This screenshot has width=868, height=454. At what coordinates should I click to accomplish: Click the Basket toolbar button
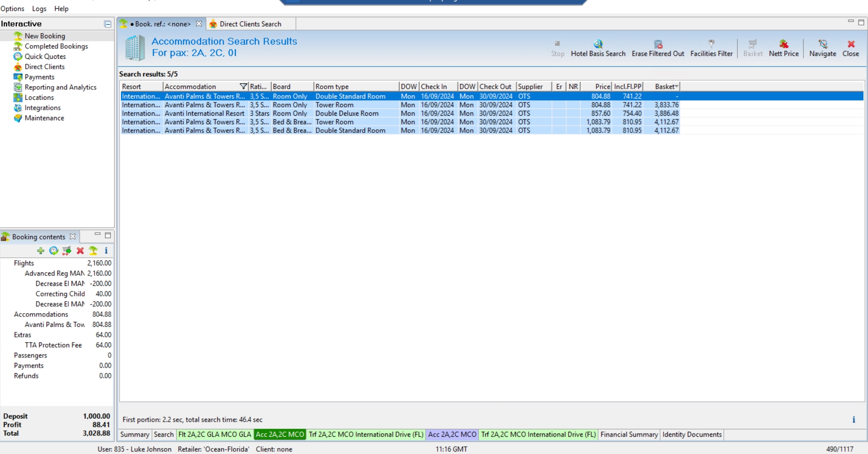pos(753,48)
